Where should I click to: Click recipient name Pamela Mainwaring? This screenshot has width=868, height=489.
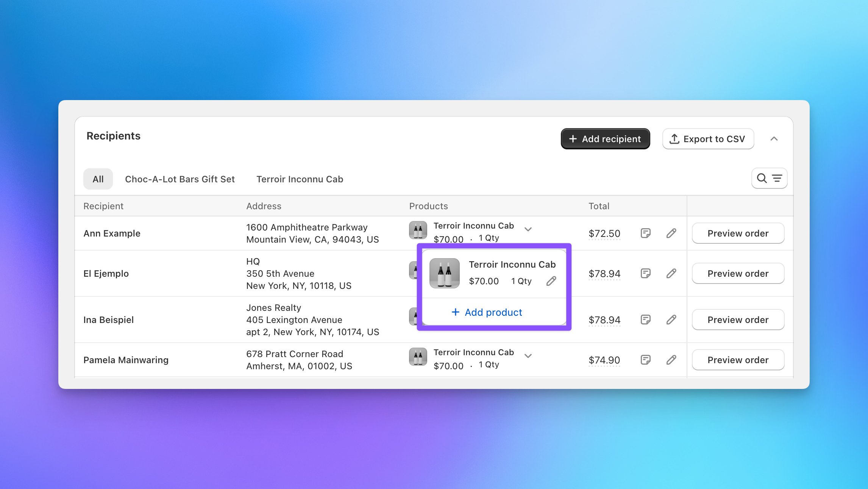coord(126,360)
